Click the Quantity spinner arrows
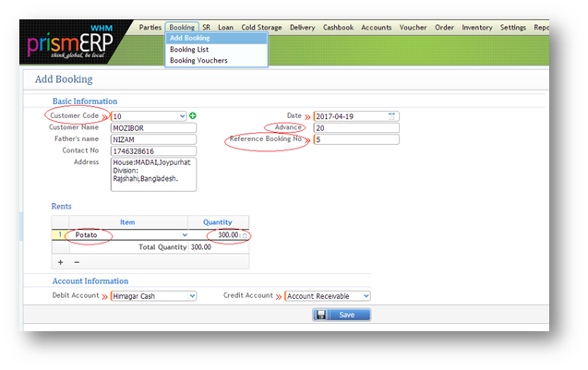 (x=246, y=235)
